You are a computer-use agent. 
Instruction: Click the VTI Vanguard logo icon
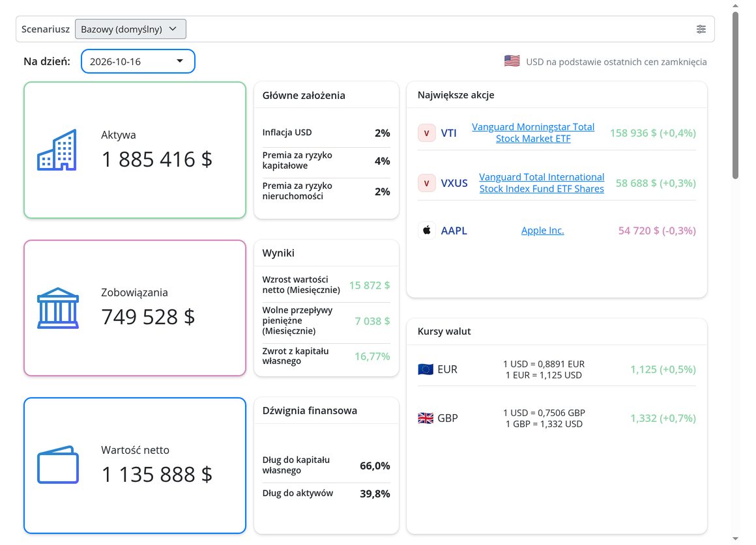427,133
